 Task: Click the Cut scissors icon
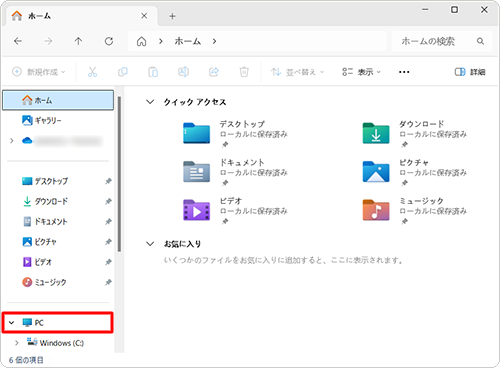click(x=92, y=72)
